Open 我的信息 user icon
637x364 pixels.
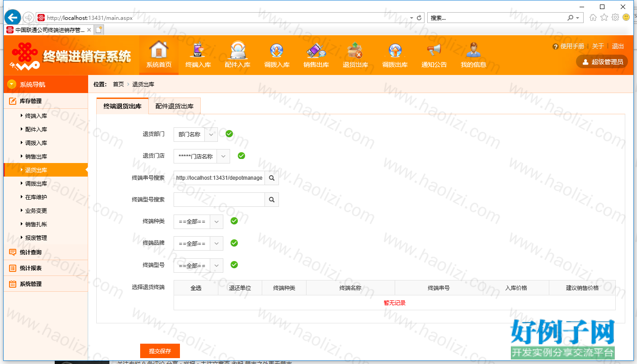coord(473,55)
